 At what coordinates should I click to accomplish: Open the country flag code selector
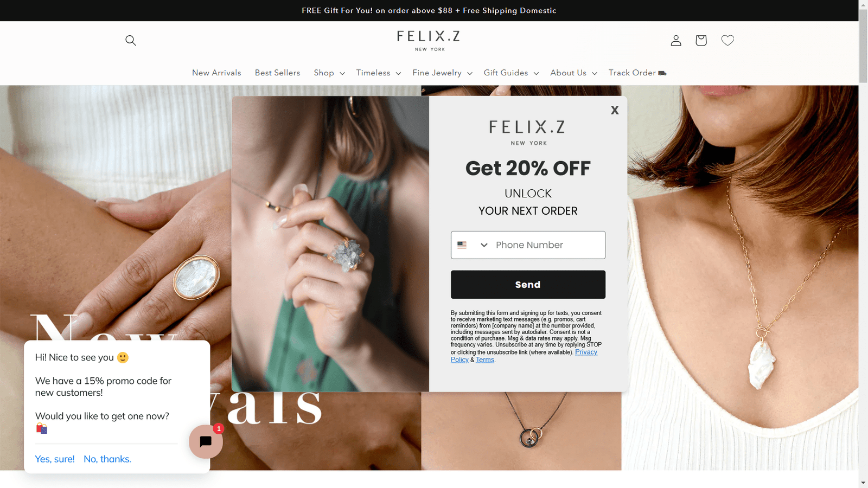(x=473, y=245)
